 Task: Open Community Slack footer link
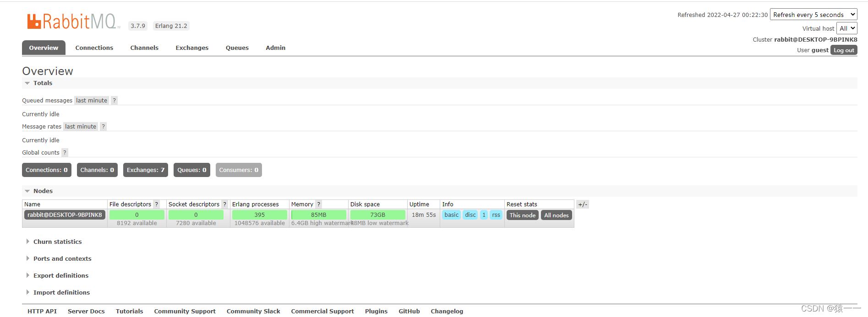(253, 312)
